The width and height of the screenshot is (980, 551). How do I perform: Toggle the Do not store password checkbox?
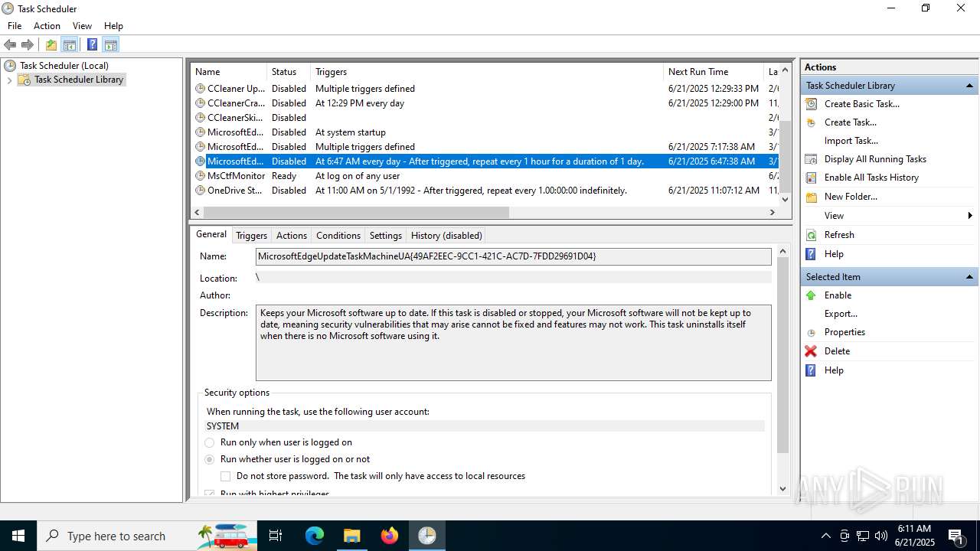[226, 476]
